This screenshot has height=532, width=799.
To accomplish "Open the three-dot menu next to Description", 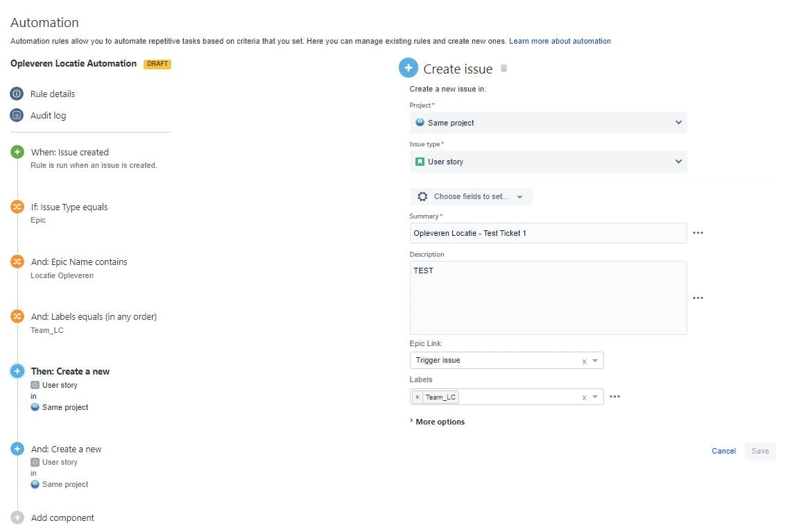I will click(698, 298).
